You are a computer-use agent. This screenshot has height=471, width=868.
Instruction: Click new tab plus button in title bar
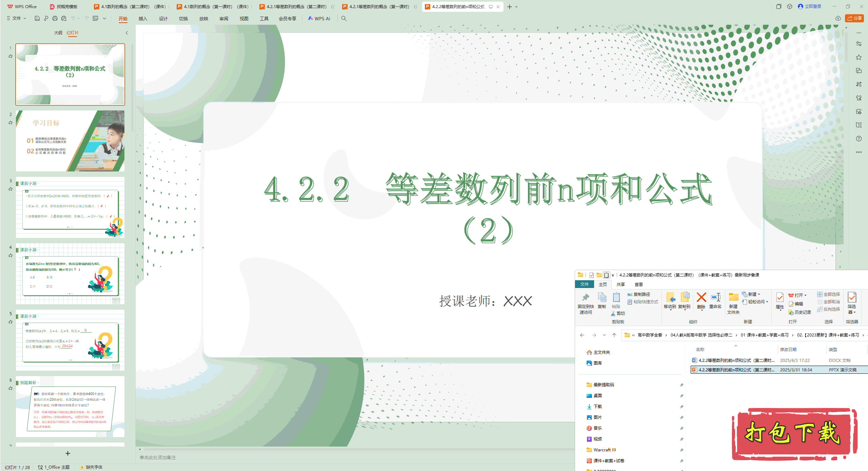pos(509,7)
